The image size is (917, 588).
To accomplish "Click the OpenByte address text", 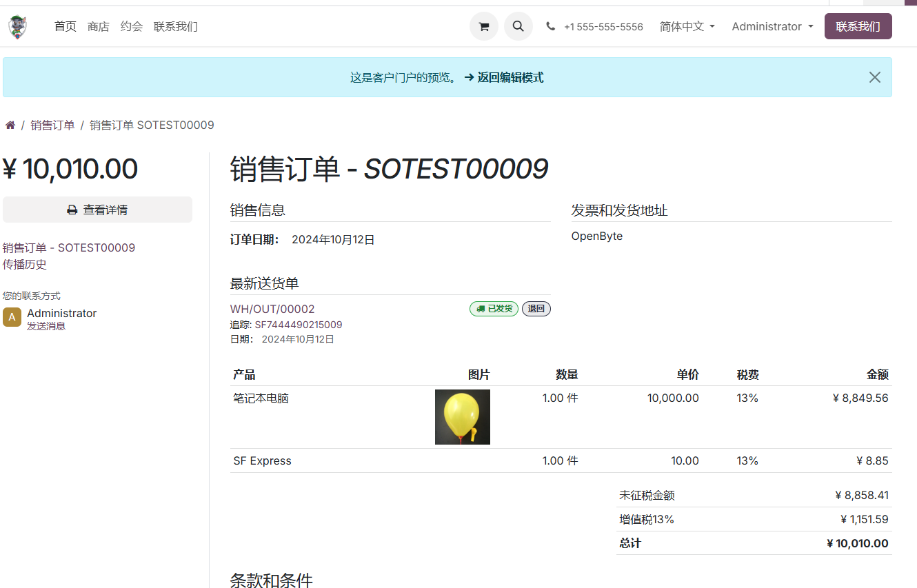I will [x=597, y=236].
